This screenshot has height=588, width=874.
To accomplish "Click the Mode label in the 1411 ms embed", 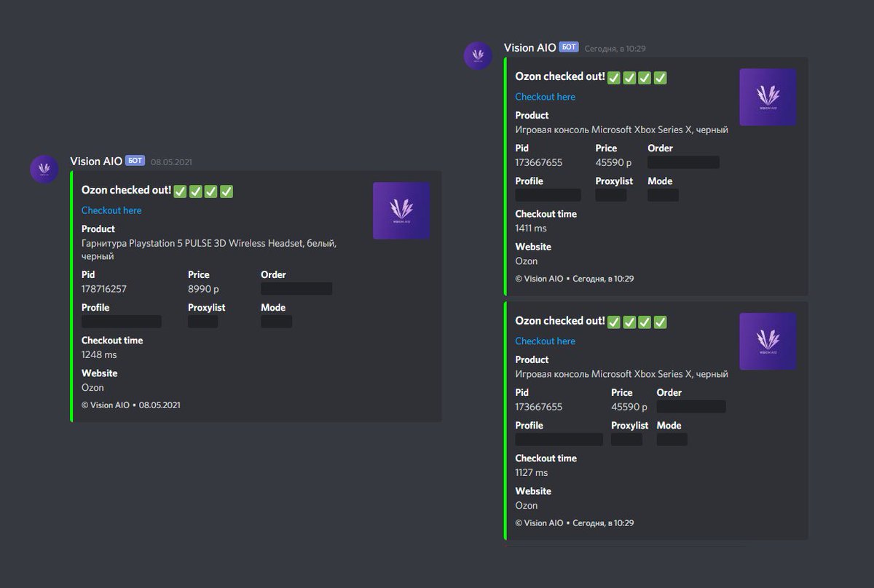I will (660, 181).
